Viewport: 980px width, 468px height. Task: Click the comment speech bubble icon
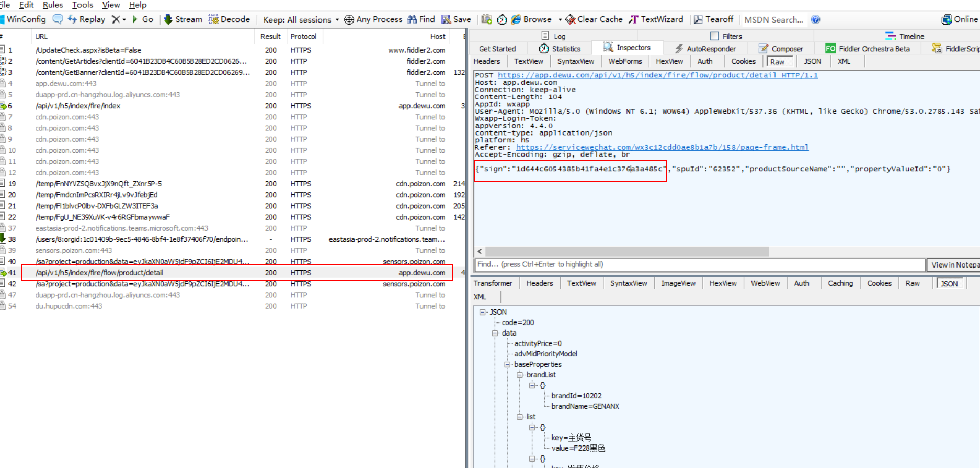pyautogui.click(x=58, y=19)
